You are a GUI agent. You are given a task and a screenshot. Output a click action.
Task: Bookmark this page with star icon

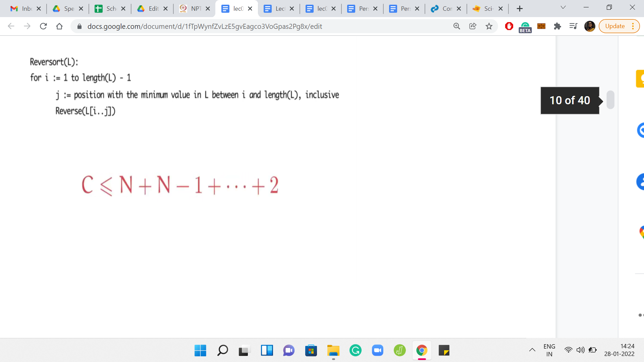(x=489, y=26)
